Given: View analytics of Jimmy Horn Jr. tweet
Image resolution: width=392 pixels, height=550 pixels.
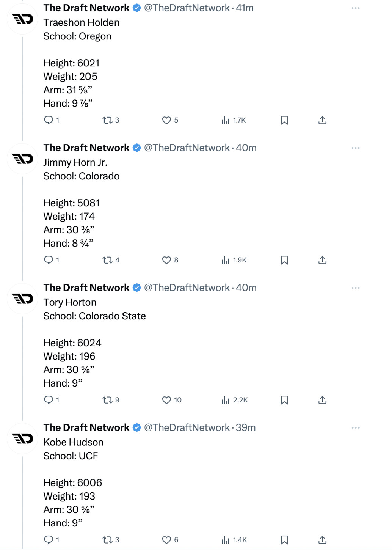Looking at the screenshot, I should pyautogui.click(x=226, y=260).
